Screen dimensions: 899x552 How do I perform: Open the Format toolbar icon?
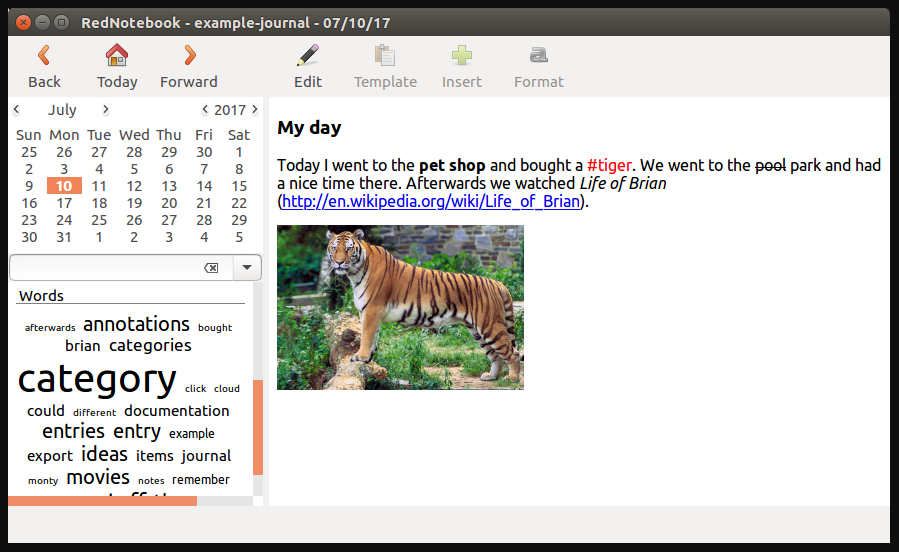(x=539, y=56)
